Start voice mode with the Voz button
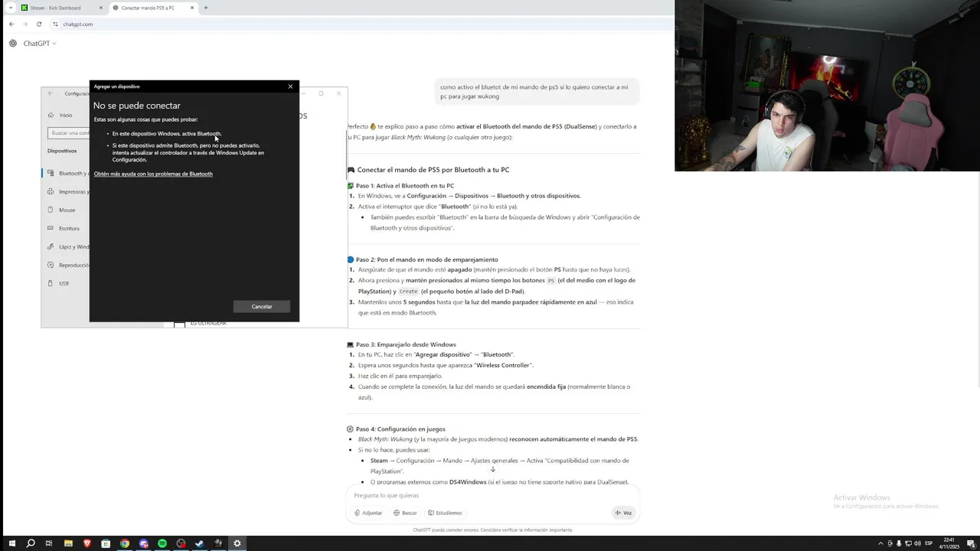980x551 pixels. point(623,513)
